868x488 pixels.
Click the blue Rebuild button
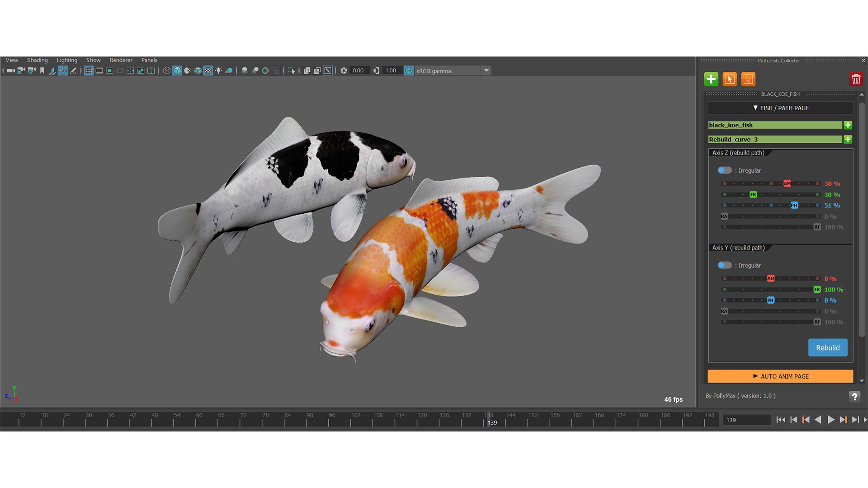pos(828,347)
